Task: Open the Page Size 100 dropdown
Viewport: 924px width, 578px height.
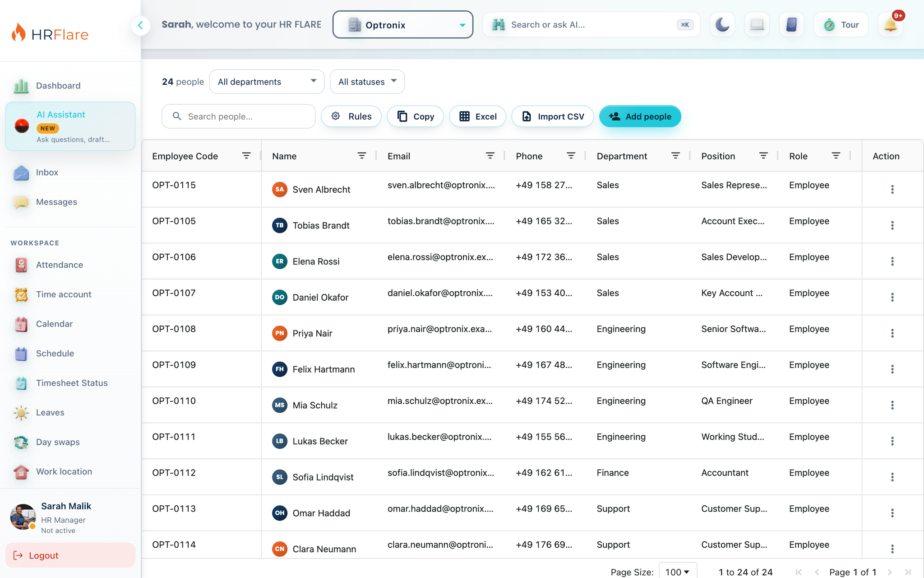Action: click(x=678, y=572)
